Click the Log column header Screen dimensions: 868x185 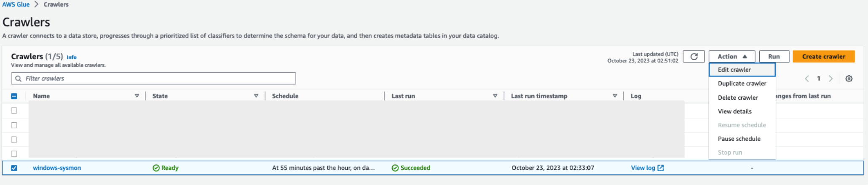tap(636, 96)
